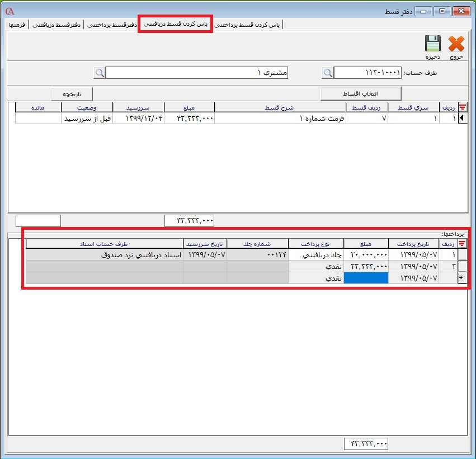Click the سررسيد column header in installments grid

[138, 107]
